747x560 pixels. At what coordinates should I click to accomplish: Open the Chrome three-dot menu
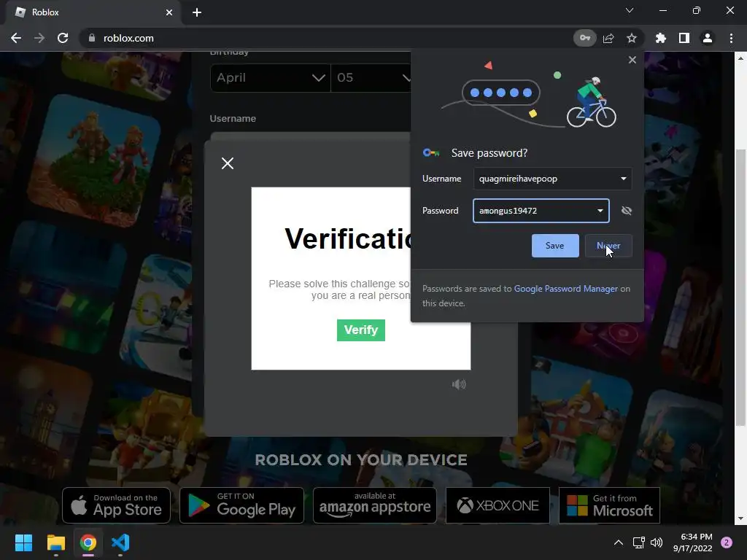731,38
